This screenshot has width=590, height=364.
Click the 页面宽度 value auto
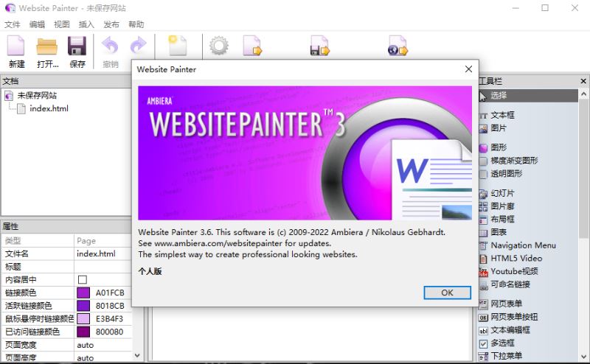[x=103, y=345]
